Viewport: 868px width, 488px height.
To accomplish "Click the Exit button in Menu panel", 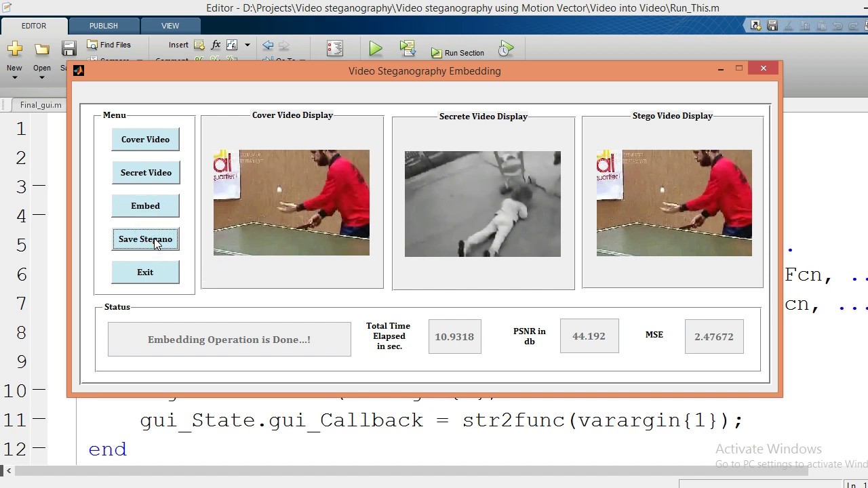I will (x=145, y=272).
